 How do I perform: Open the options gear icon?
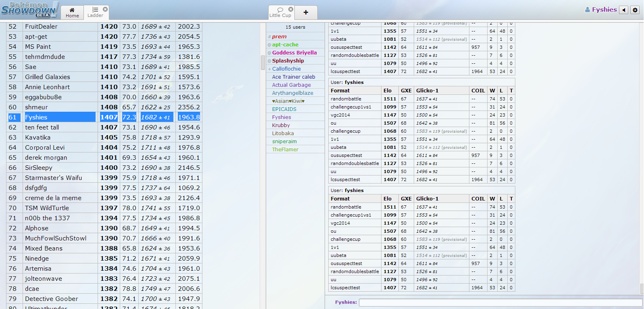(635, 10)
